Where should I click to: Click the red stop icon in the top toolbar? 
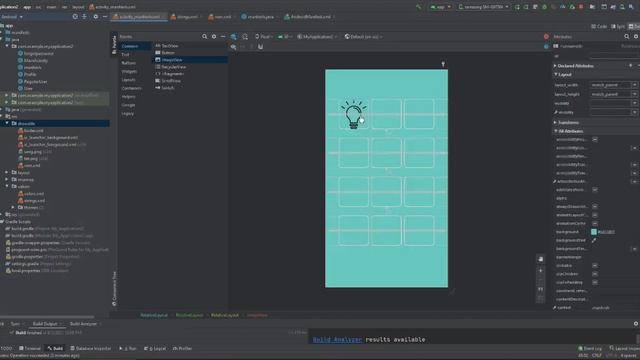pos(581,7)
